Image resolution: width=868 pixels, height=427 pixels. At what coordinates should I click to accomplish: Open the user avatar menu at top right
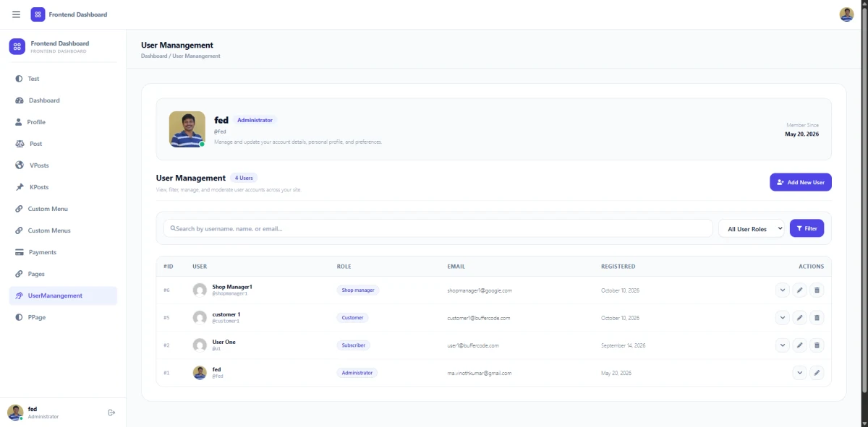[x=846, y=14]
